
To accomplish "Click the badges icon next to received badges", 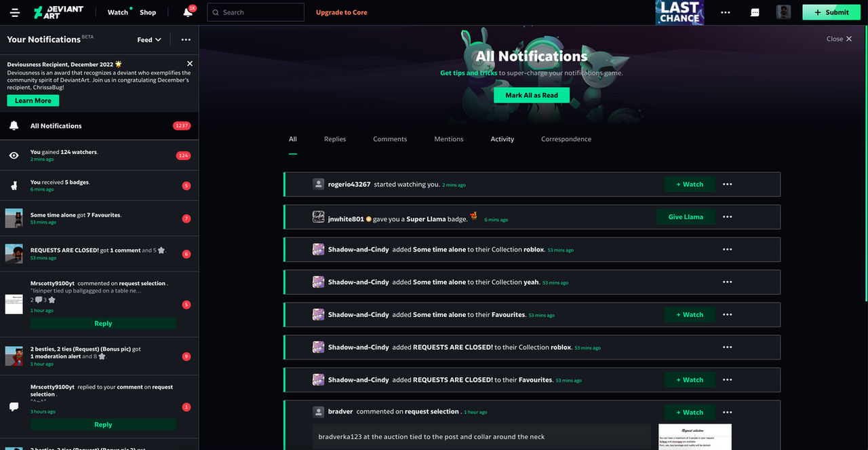I will click(14, 185).
